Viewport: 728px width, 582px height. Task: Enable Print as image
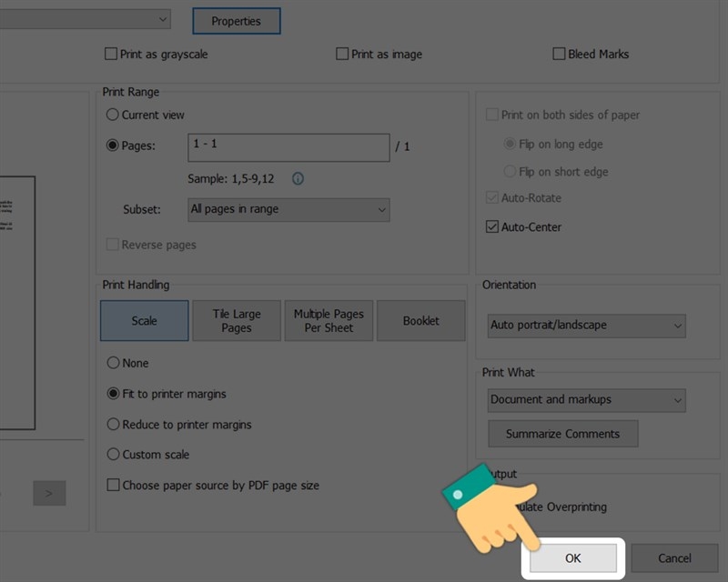point(341,54)
